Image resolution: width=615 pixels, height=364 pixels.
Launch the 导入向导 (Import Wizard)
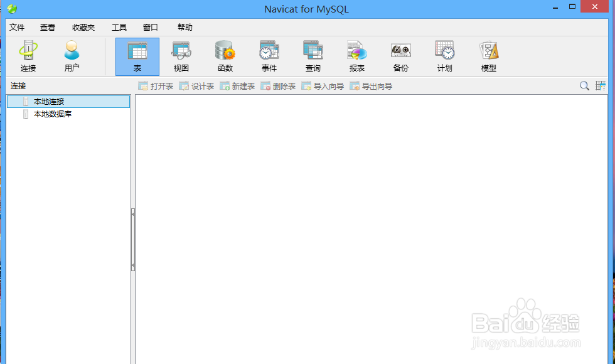coord(323,87)
